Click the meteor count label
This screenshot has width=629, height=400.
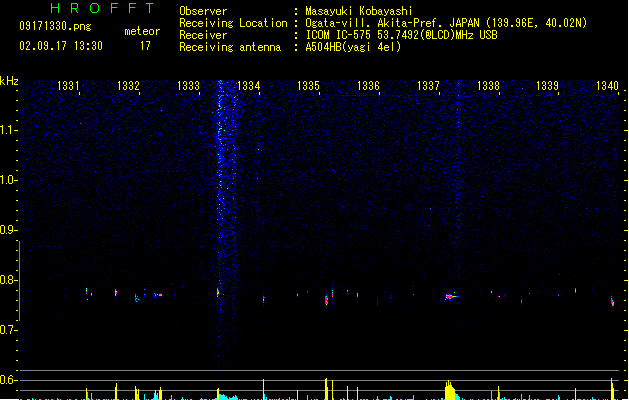142,31
